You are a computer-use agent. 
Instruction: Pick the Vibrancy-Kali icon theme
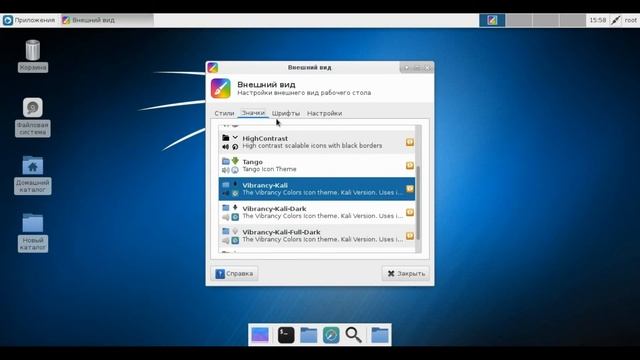click(317, 189)
